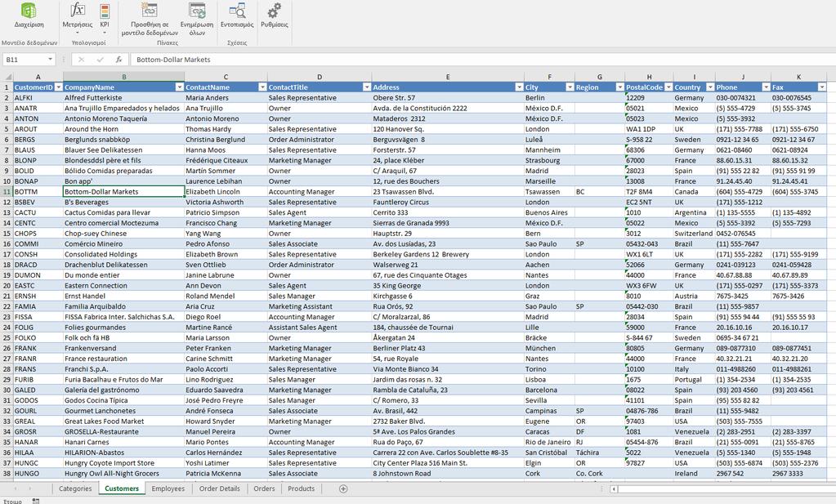The width and height of the screenshot is (836, 504).
Task: Open the Διαχείριση data model manager
Action: tap(29, 16)
